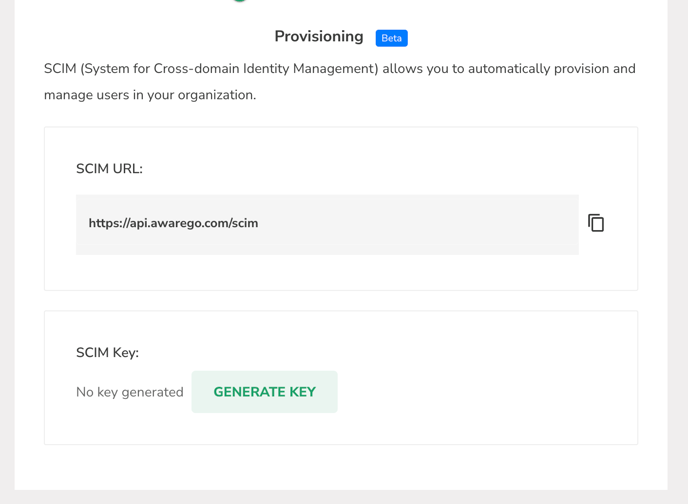The height and width of the screenshot is (504, 688).
Task: Click the gray page margin left of panel
Action: pos(7,250)
